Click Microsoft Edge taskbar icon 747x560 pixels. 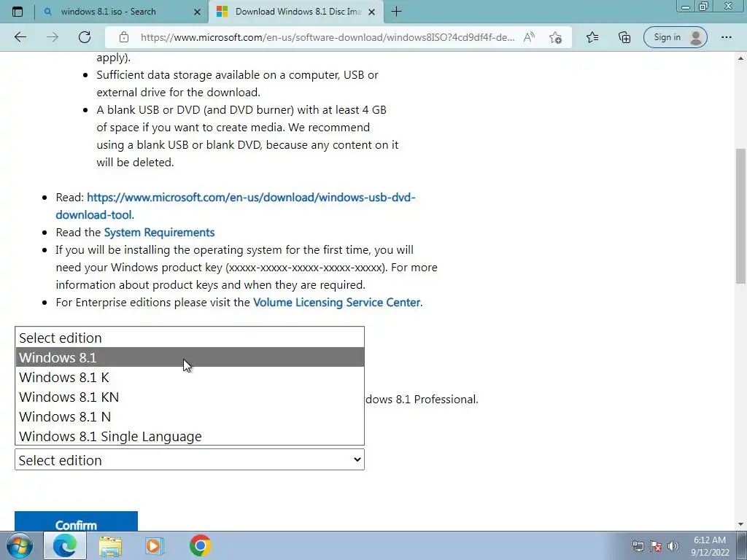click(x=65, y=545)
